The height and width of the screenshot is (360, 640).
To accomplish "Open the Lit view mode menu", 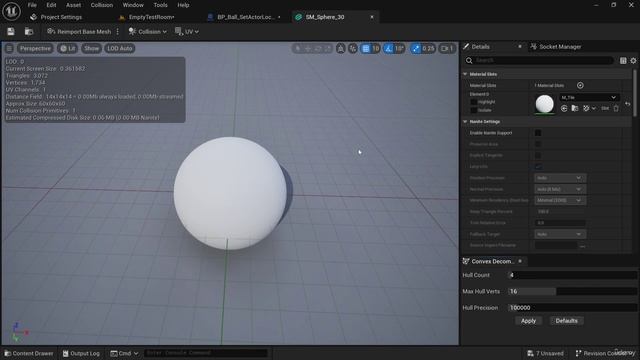I will (68, 48).
